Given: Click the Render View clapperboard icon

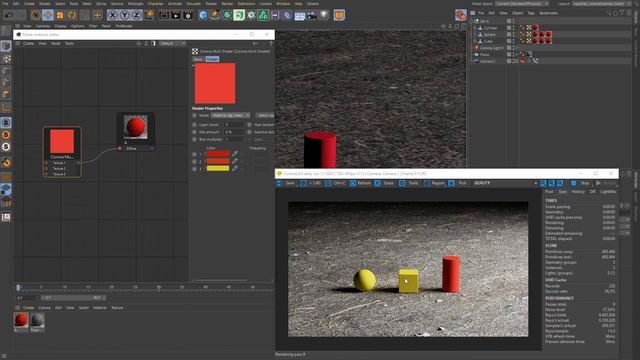Looking at the screenshot, I should coord(164,16).
